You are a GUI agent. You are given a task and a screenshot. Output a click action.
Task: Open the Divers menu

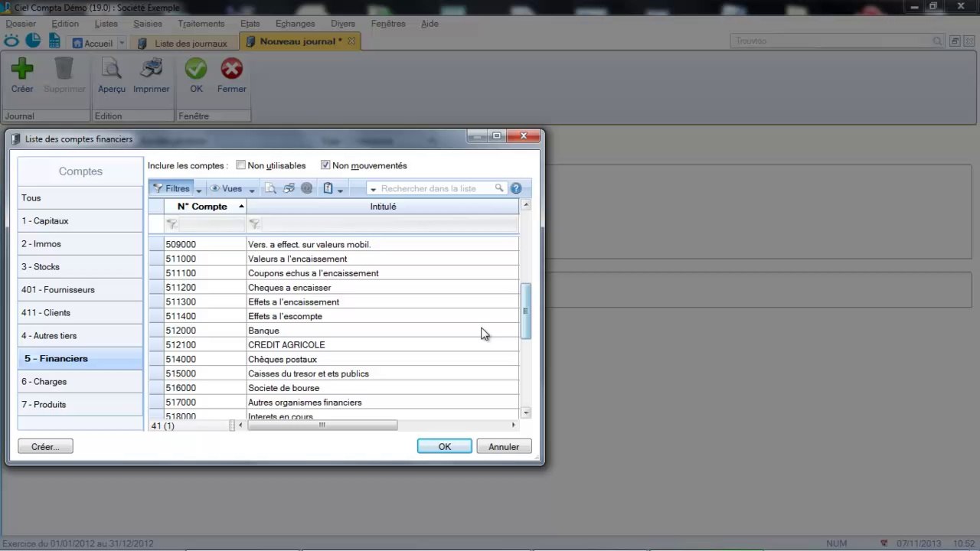pyautogui.click(x=343, y=24)
